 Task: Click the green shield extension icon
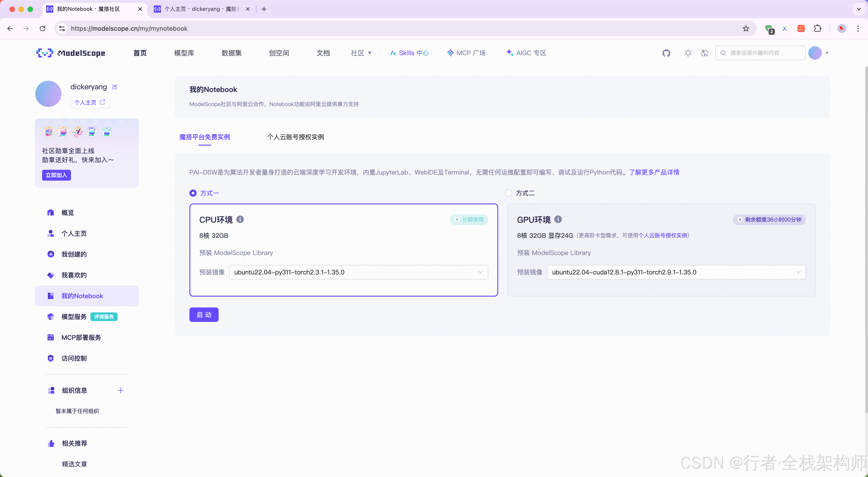pyautogui.click(x=769, y=29)
